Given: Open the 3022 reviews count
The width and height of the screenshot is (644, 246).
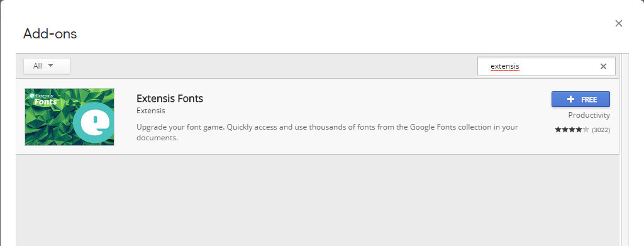Looking at the screenshot, I should coord(601,130).
